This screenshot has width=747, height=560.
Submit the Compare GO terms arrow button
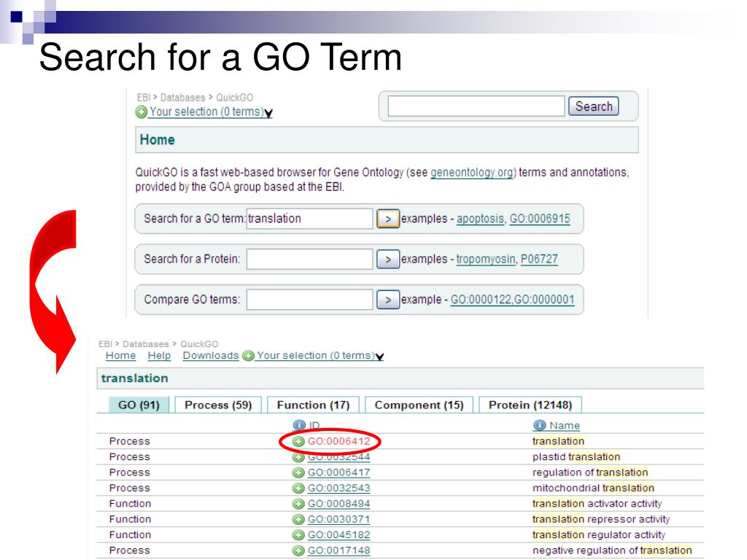[388, 300]
